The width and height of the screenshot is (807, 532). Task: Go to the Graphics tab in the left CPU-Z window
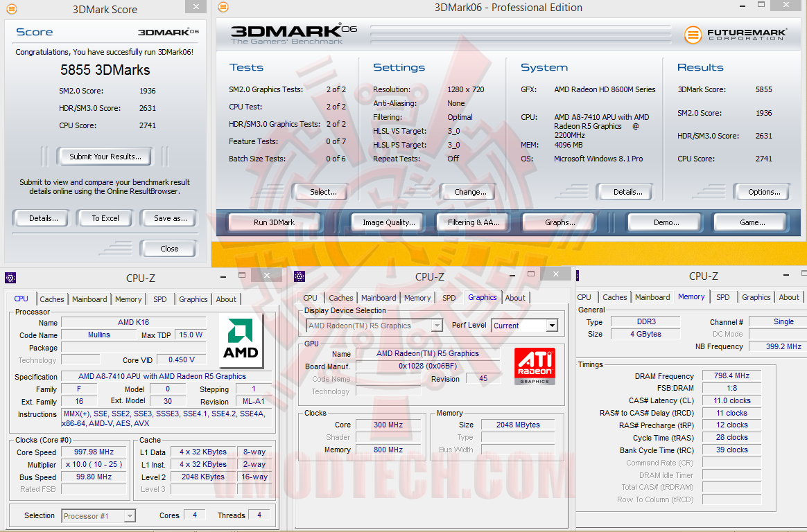[193, 299]
